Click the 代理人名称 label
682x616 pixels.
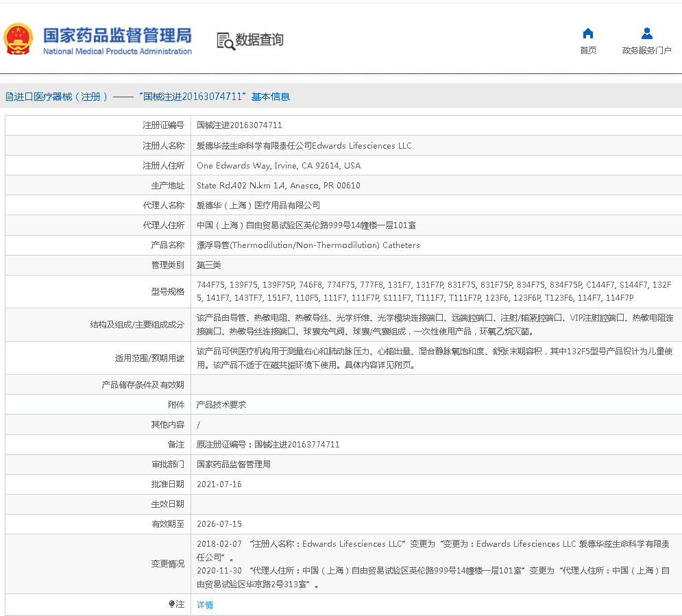pyautogui.click(x=164, y=205)
